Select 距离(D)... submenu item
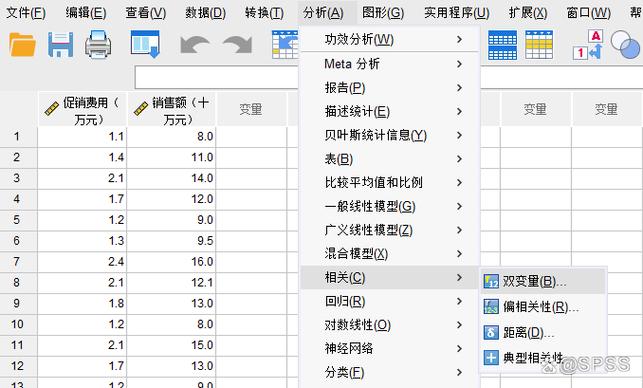Viewport: 643px width, 388px height. [x=543, y=332]
